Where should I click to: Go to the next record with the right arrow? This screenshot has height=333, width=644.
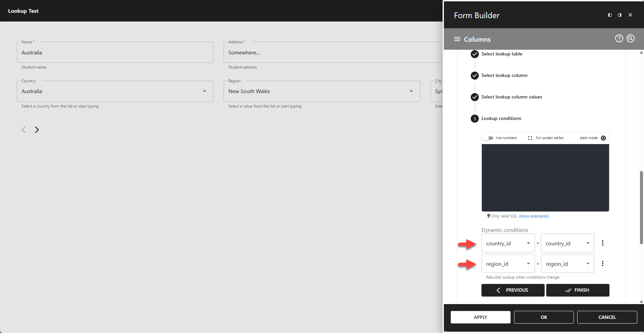coord(37,130)
